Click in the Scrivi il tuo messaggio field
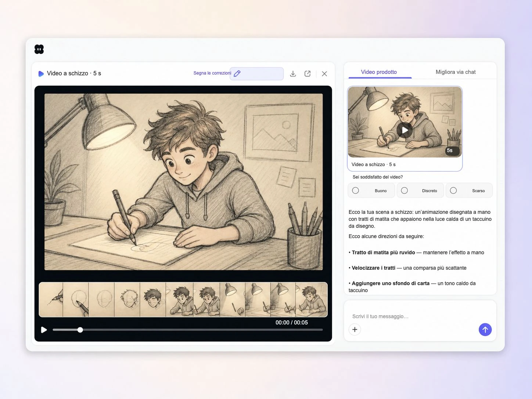Image resolution: width=532 pixels, height=399 pixels. (420, 316)
